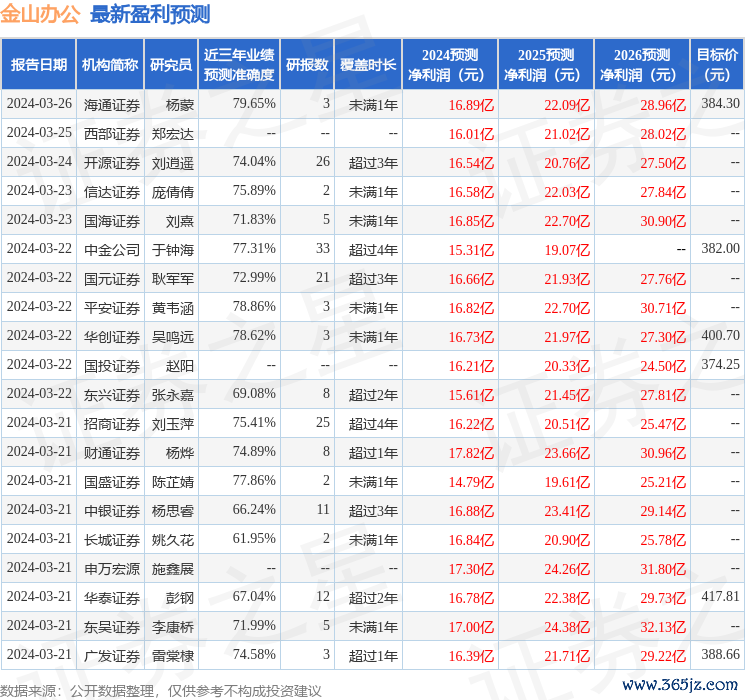
Task: Open the www.365jz.com link
Action: pos(680,684)
